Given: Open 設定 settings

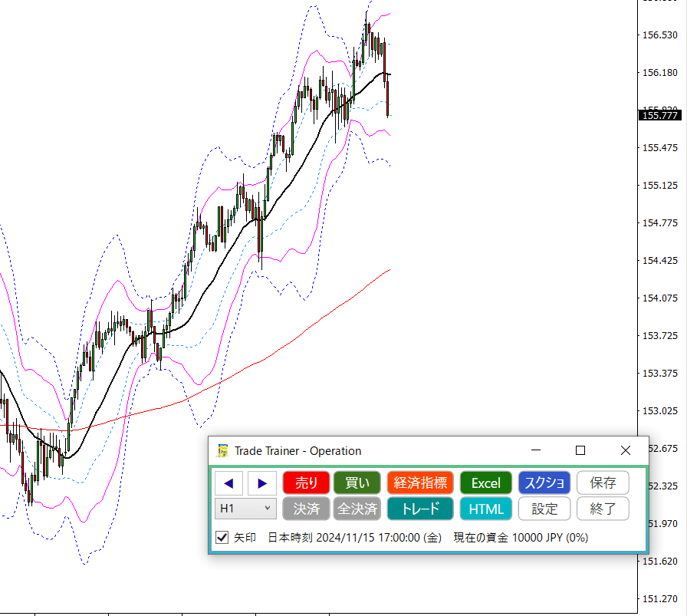Looking at the screenshot, I should pyautogui.click(x=544, y=508).
